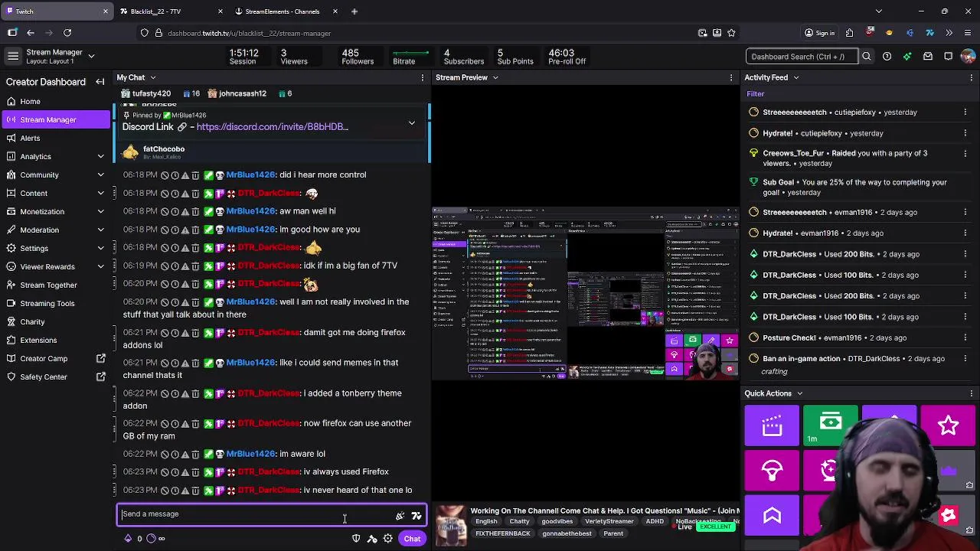
Task: Open the mail inbox icon in header
Action: coord(927,57)
